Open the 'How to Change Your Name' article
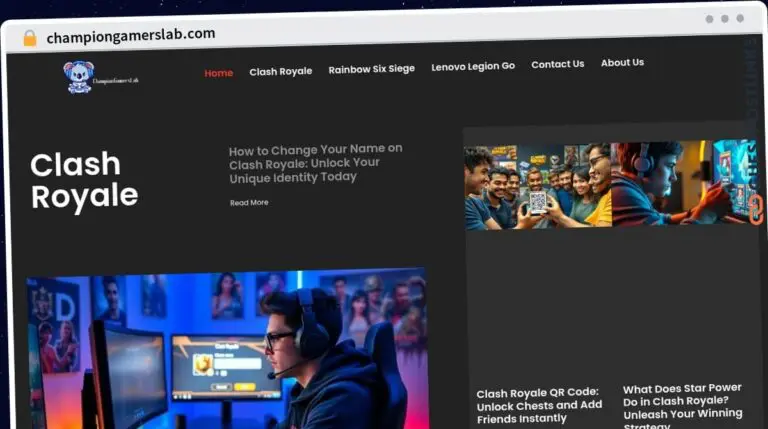Screen dimensions: 768x429 [316, 163]
